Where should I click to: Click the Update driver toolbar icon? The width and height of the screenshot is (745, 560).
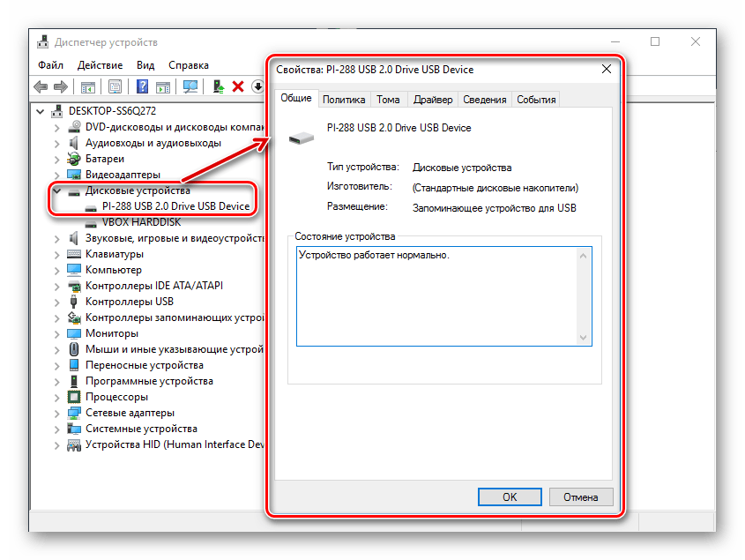pos(218,86)
